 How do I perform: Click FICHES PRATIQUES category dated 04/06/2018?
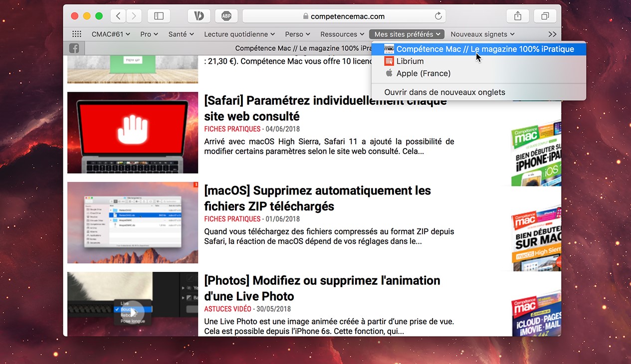click(x=232, y=129)
